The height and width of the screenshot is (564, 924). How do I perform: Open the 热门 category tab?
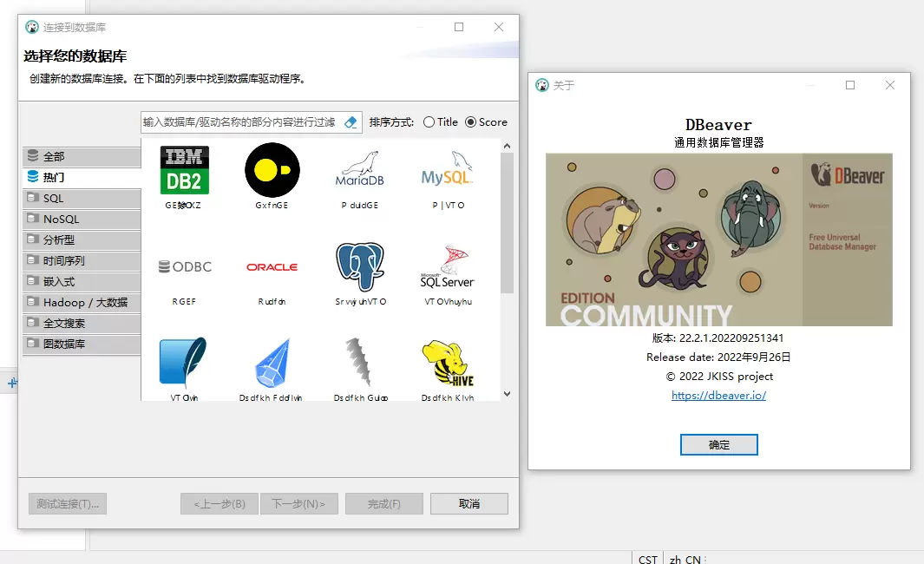(x=82, y=177)
